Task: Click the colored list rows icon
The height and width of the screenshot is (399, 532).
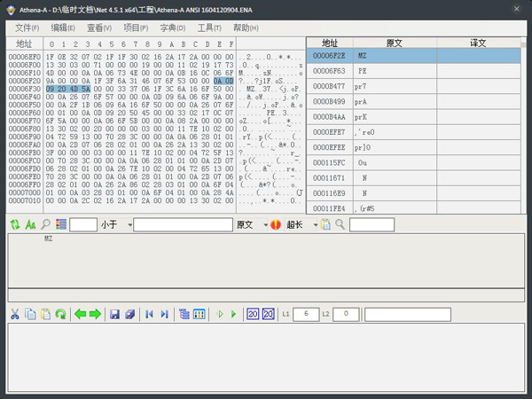Action: point(61,224)
